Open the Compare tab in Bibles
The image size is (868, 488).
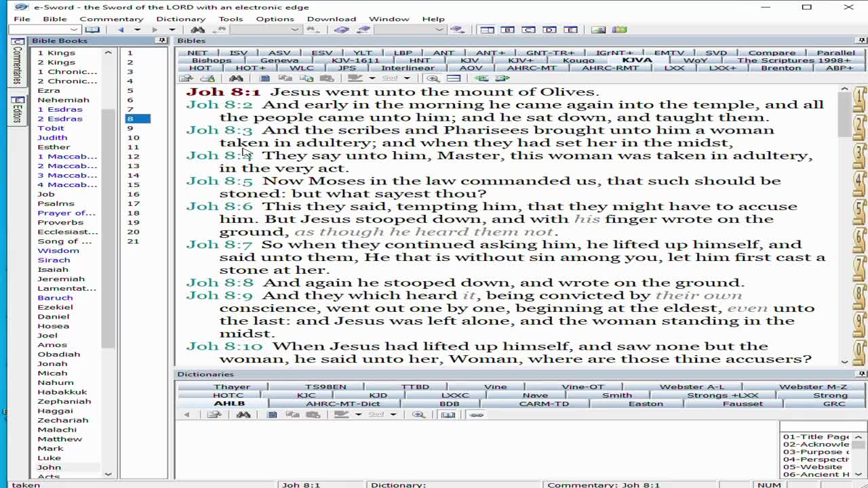pyautogui.click(x=772, y=53)
